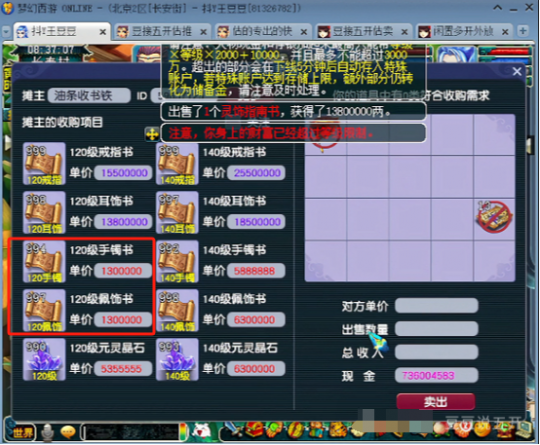The width and height of the screenshot is (540, 445).
Task: Click the prohibited scroll item in inventory grid
Action: pyautogui.click(x=494, y=217)
